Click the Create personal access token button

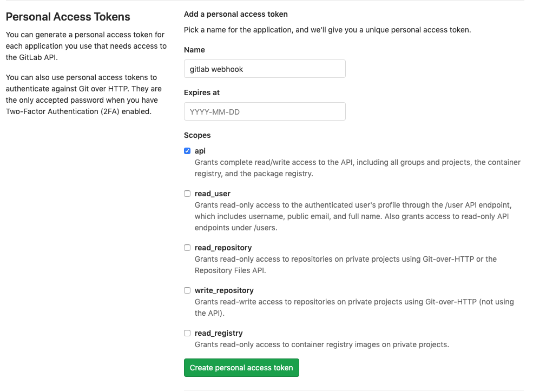click(241, 368)
